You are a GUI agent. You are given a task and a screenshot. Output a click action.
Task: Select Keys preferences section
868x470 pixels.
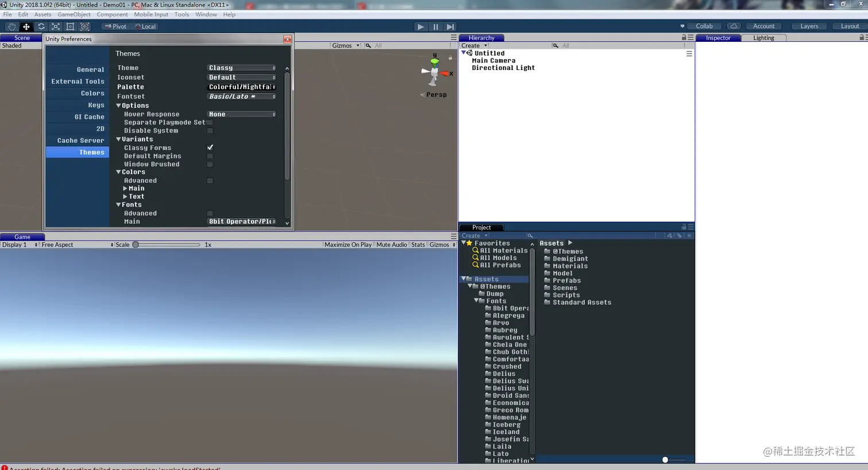tap(77, 105)
